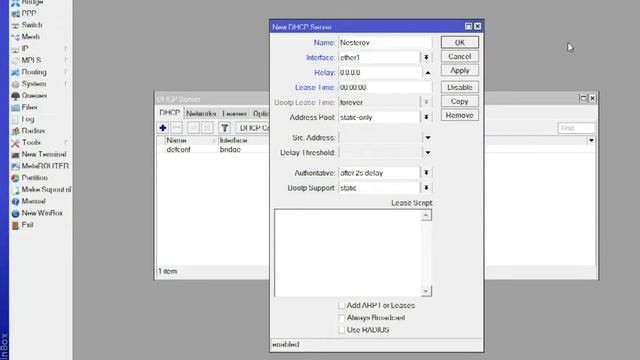Click the DHCP Config button
Screen dimensions: 640x360
253,128
